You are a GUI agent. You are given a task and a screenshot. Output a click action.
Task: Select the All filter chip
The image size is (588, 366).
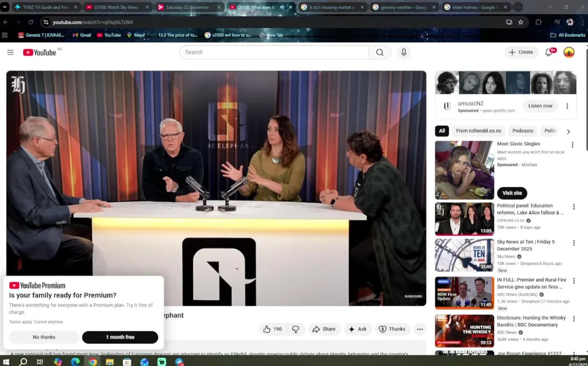pos(442,131)
